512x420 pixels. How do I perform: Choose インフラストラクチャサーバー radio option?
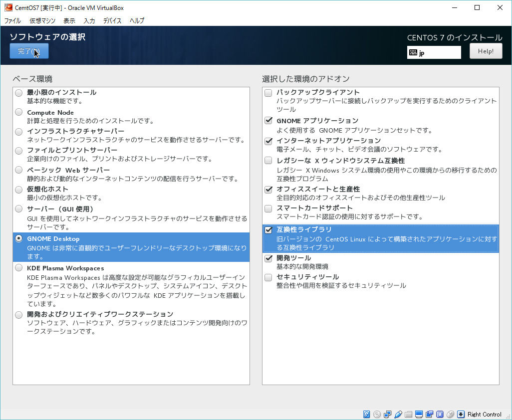coord(19,132)
